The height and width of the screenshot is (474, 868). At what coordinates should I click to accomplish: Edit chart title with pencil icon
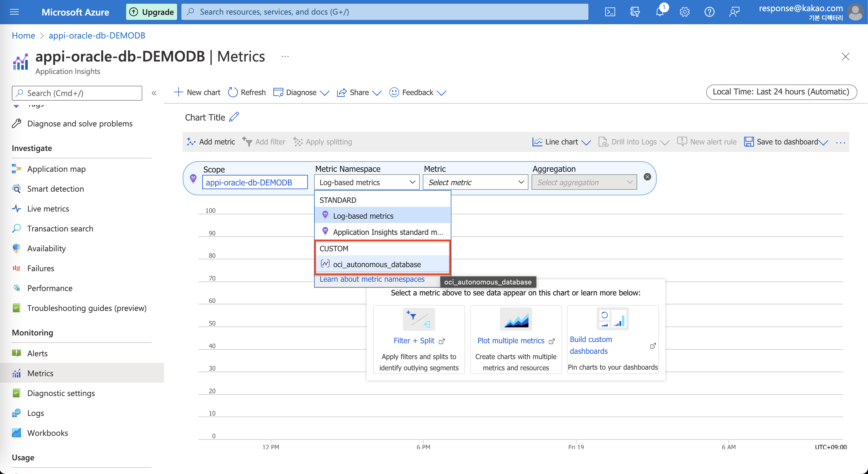click(234, 117)
